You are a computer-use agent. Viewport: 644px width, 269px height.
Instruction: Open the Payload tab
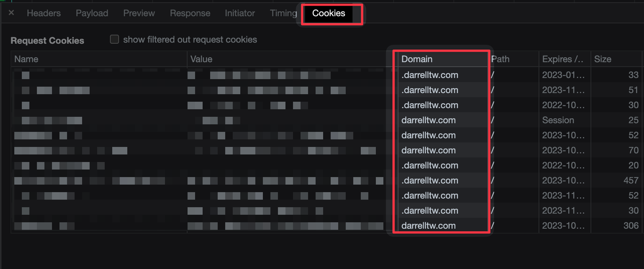[x=92, y=13]
